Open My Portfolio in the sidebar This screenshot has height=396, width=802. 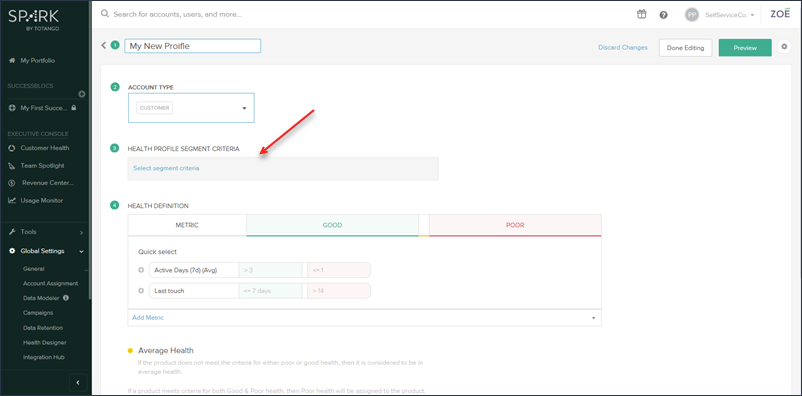(37, 60)
